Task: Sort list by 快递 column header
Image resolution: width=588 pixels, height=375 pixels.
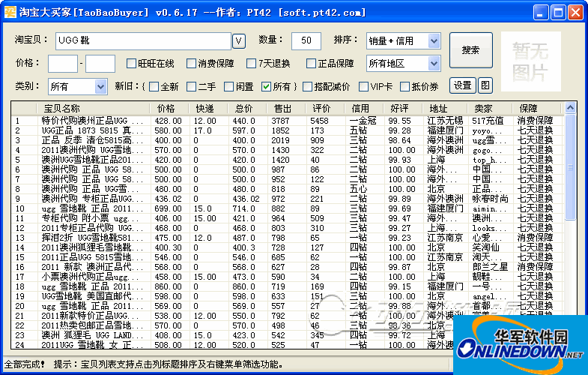Action: pos(208,109)
